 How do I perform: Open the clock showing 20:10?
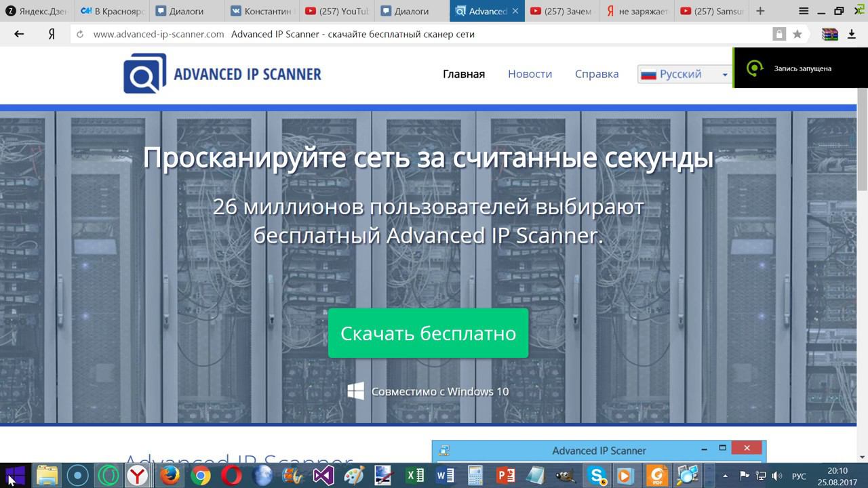[837, 476]
